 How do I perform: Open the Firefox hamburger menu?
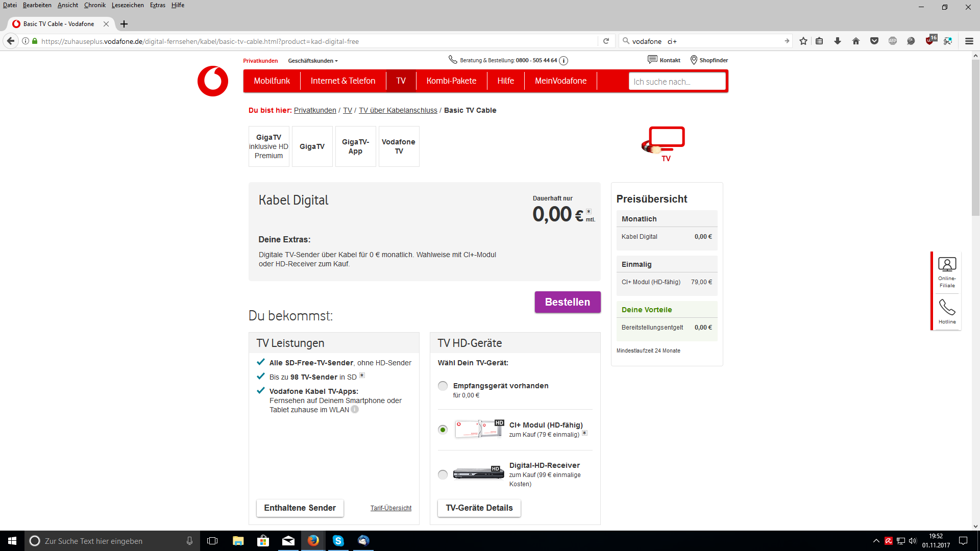click(969, 41)
